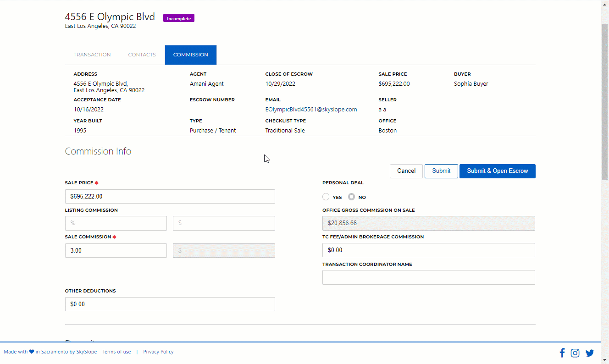The width and height of the screenshot is (609, 364).
Task: Open the Twitter icon in footer
Action: click(x=590, y=353)
